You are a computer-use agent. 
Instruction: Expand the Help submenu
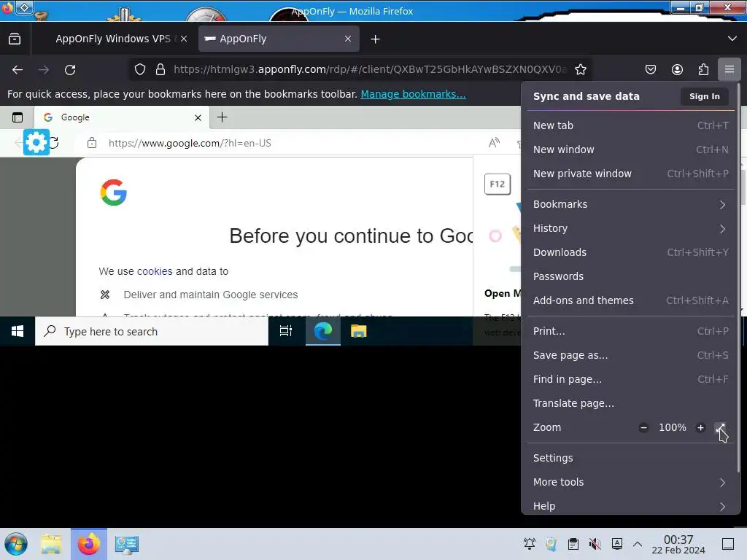point(631,506)
